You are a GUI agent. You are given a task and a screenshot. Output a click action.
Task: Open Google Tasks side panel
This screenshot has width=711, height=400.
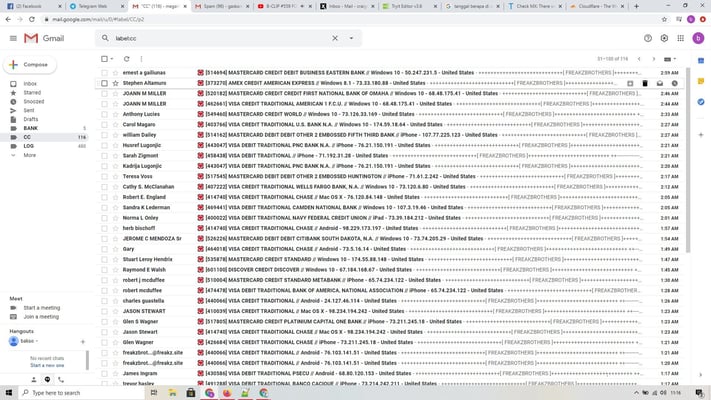[x=701, y=102]
